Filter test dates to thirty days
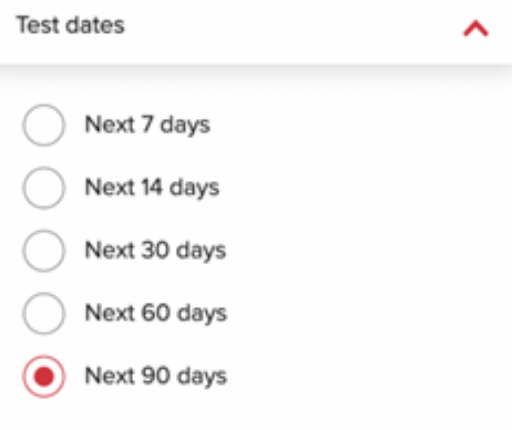The image size is (512, 430). pos(44,250)
